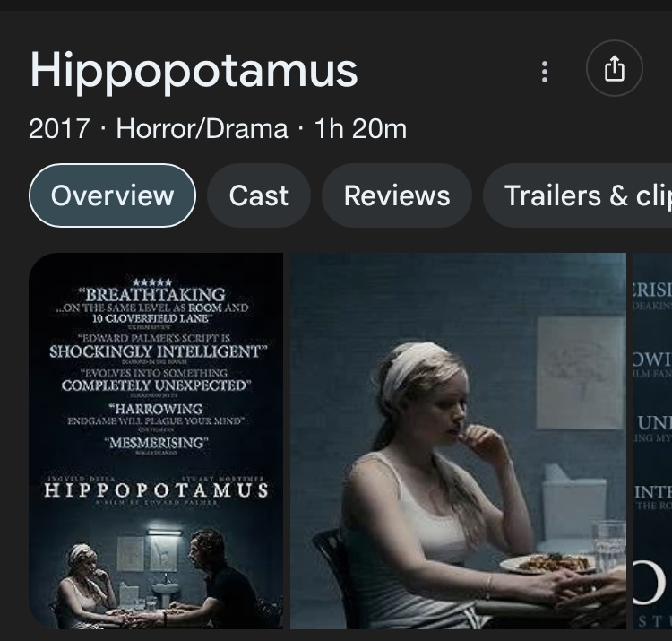
Task: Open the three-dot more options menu
Action: 544,71
